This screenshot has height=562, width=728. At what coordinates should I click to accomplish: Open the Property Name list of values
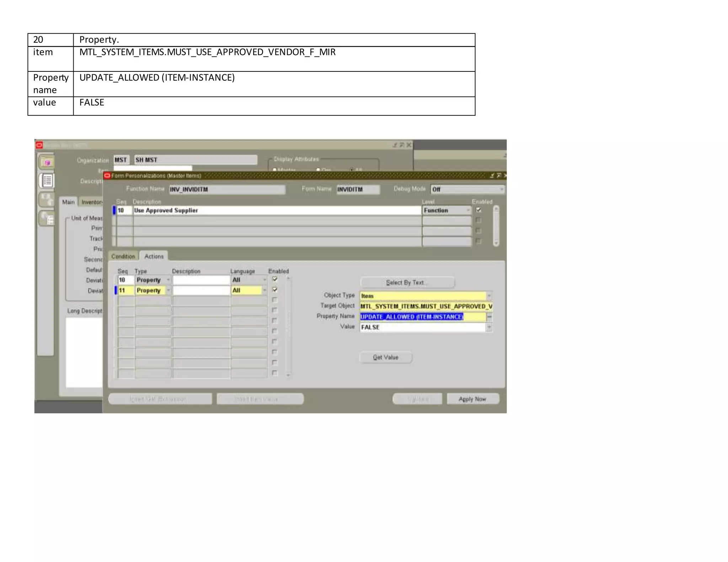tap(489, 317)
